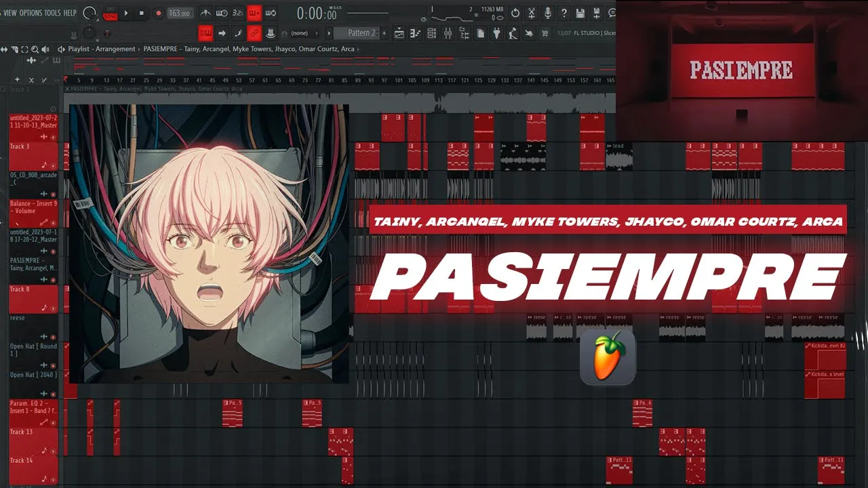868x488 pixels.
Task: Click the Playlist select-frame tool icon
Action: [25, 49]
